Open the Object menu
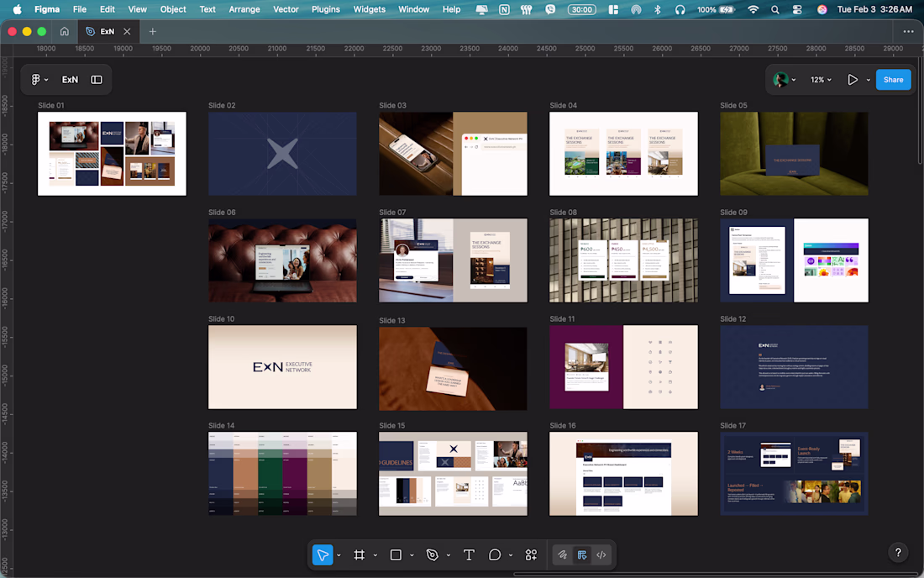This screenshot has width=924, height=578. pos(173,9)
